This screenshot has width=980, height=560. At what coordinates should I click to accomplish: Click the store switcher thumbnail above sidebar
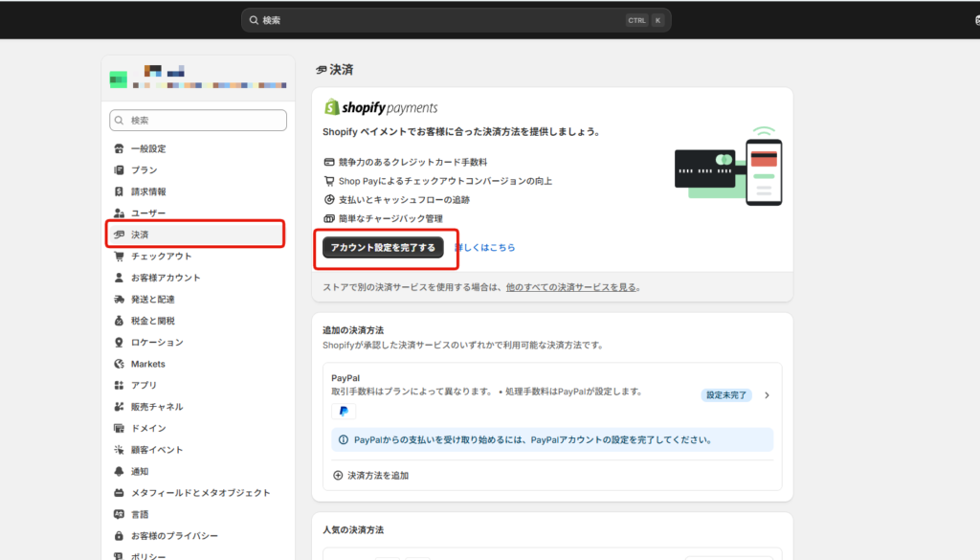tap(118, 78)
